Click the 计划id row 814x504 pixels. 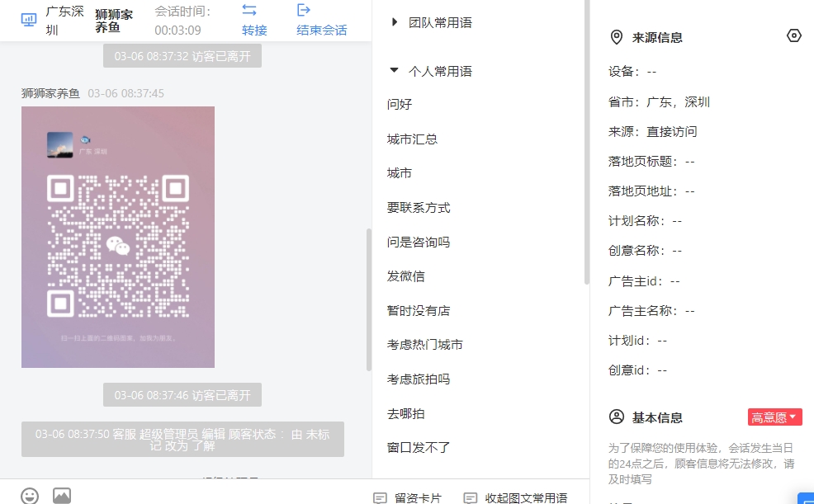click(x=638, y=341)
